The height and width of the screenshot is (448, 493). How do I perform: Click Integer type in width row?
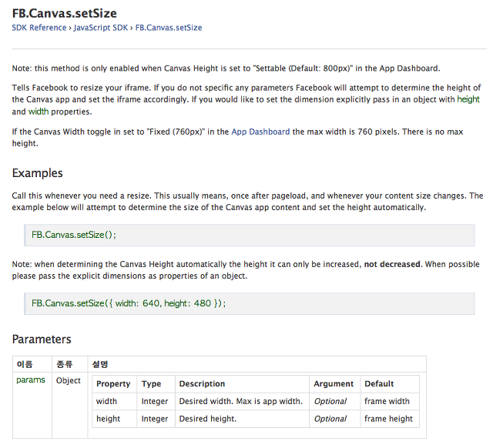(x=155, y=402)
